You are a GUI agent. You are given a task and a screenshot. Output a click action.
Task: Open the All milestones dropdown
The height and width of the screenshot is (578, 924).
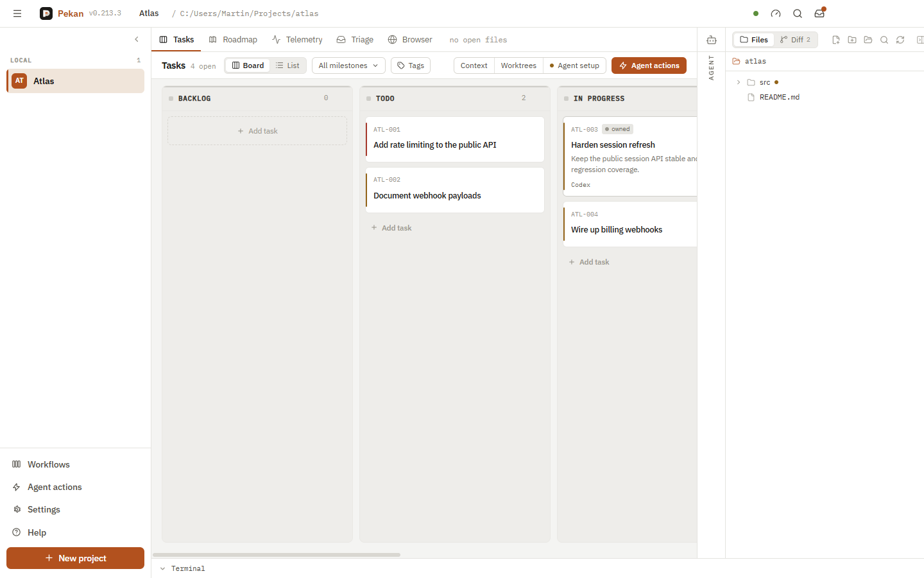pyautogui.click(x=348, y=66)
